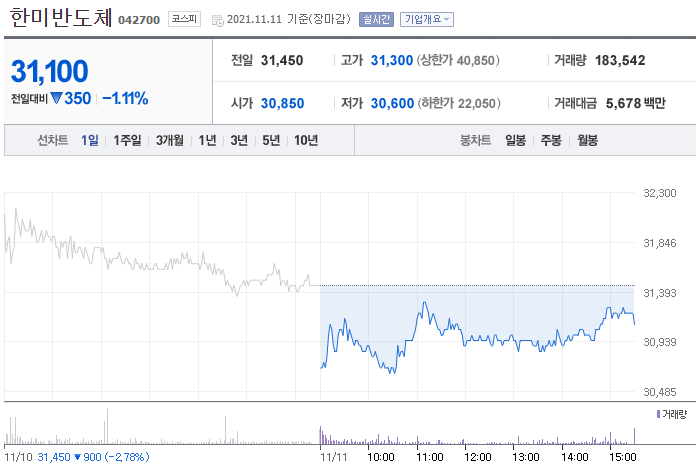Click the 거래량 legend marker on volume chart
This screenshot has height=475, width=696.
coord(658,414)
